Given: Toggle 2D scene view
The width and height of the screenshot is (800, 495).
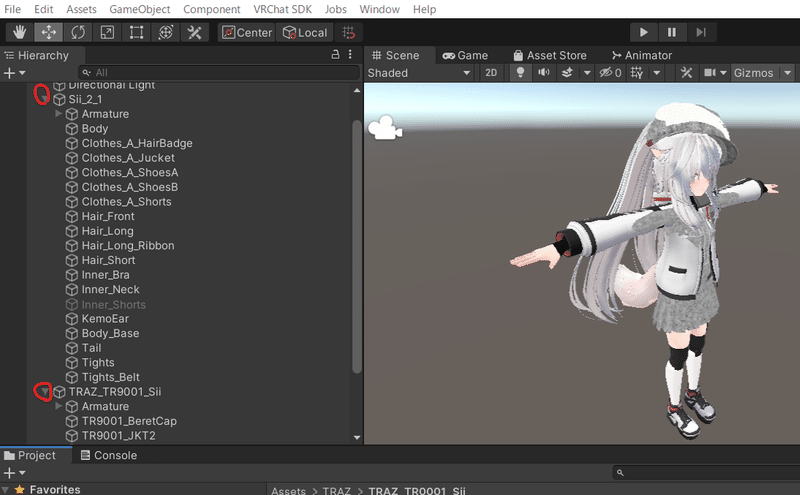Looking at the screenshot, I should [491, 73].
